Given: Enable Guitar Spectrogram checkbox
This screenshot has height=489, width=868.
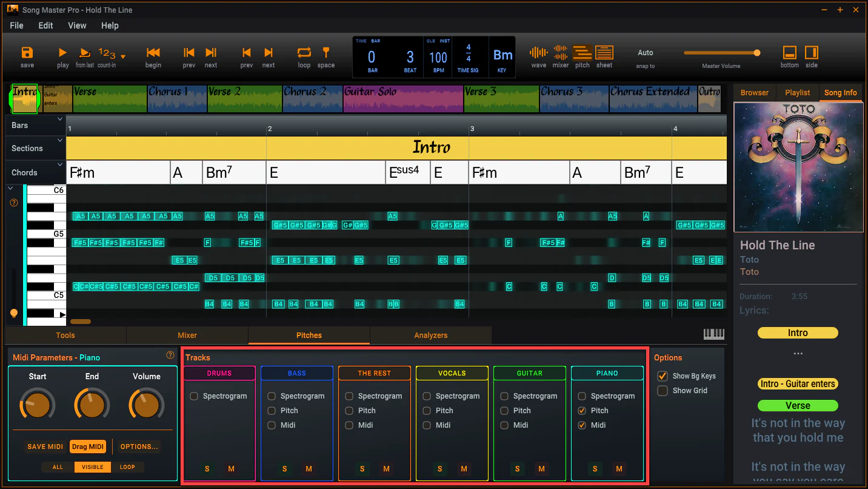Looking at the screenshot, I should (x=504, y=396).
